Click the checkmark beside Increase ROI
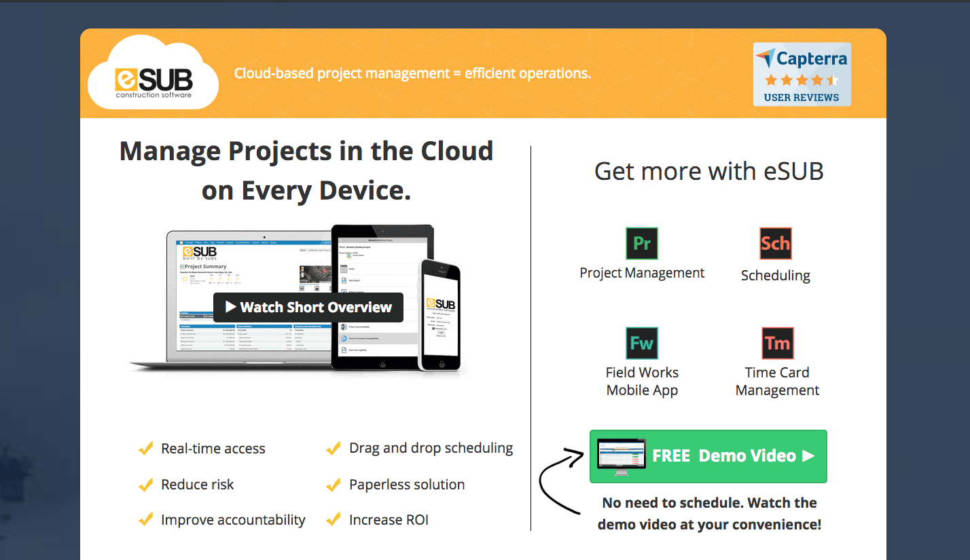970x560 pixels. pyautogui.click(x=334, y=520)
